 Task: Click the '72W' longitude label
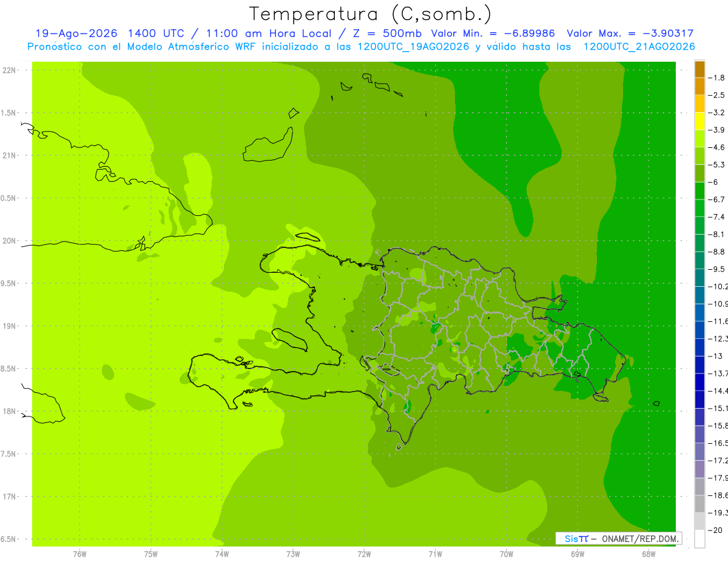pyautogui.click(x=364, y=554)
